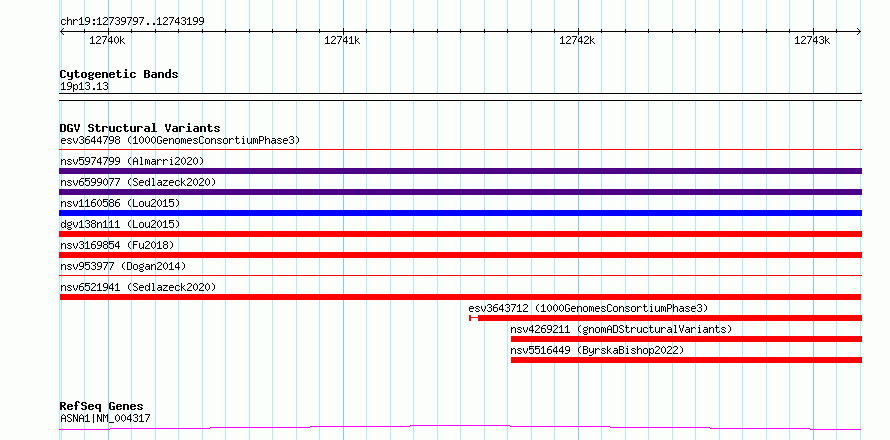Click the chr19:12739797..12743199 coordinates text

click(x=132, y=22)
